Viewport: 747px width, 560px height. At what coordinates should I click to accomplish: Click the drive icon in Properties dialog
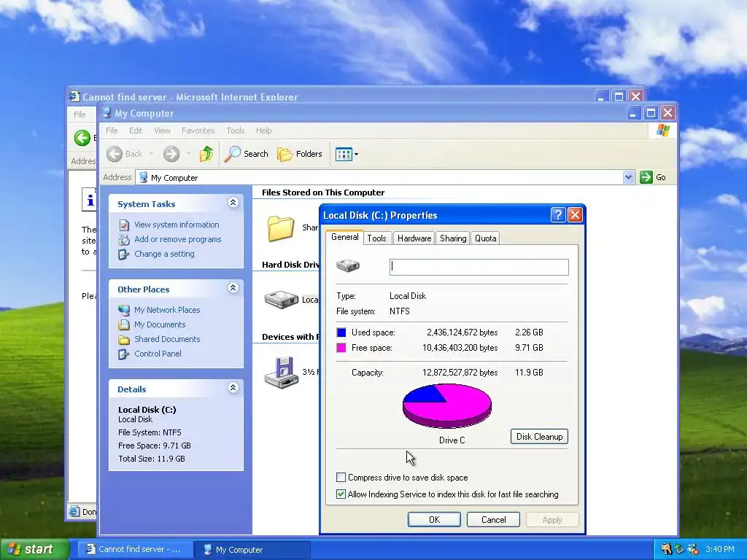348,265
